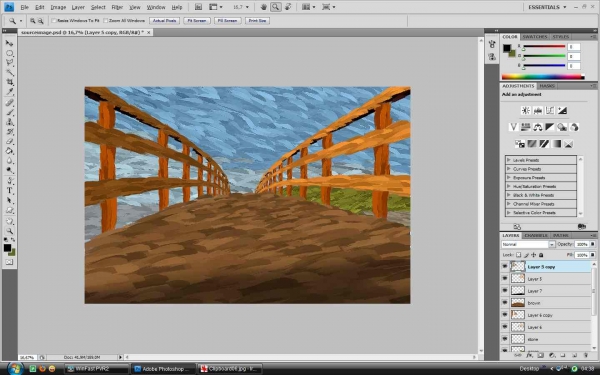Add a Gradient Map adjustment
Viewport: 600px width, 375px height.
(556, 144)
